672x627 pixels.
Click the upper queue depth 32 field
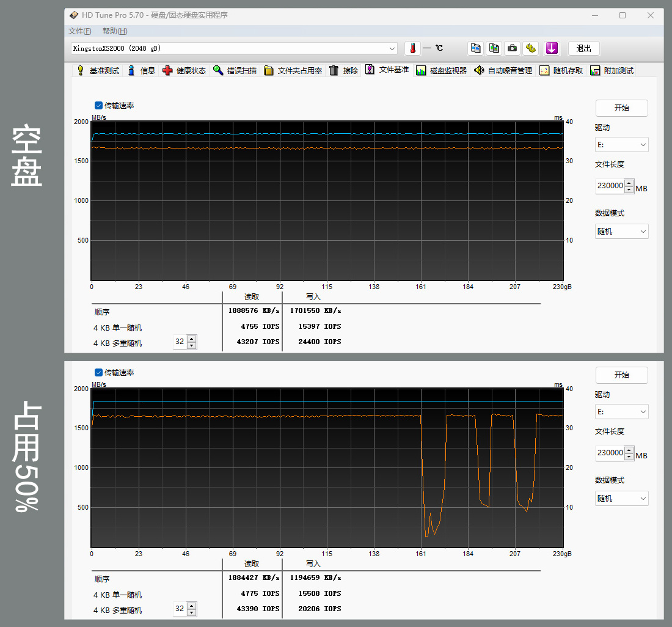pyautogui.click(x=180, y=342)
